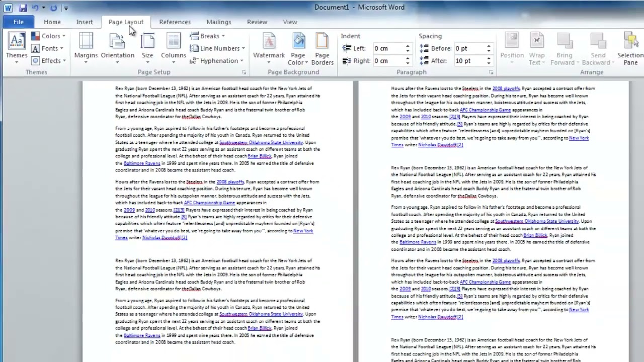Viewport: 644px width, 362px height.
Task: Open the Page Setup dialog launcher
Action: coord(244,72)
